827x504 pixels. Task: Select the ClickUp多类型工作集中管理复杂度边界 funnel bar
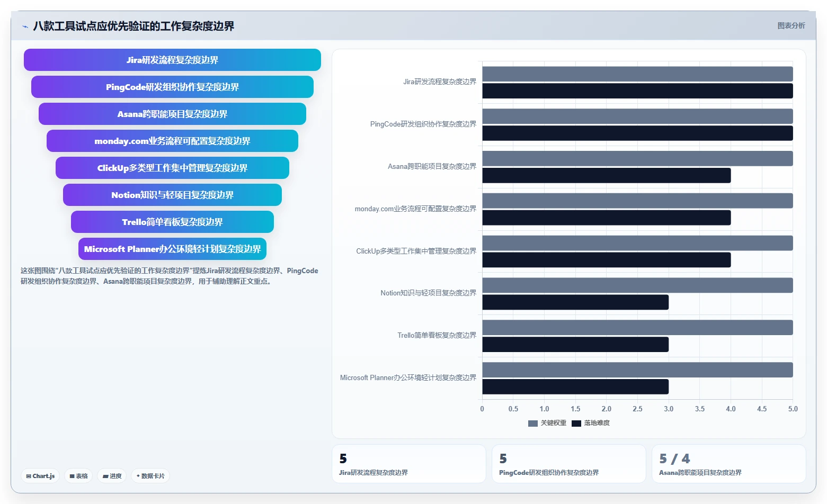pos(172,168)
